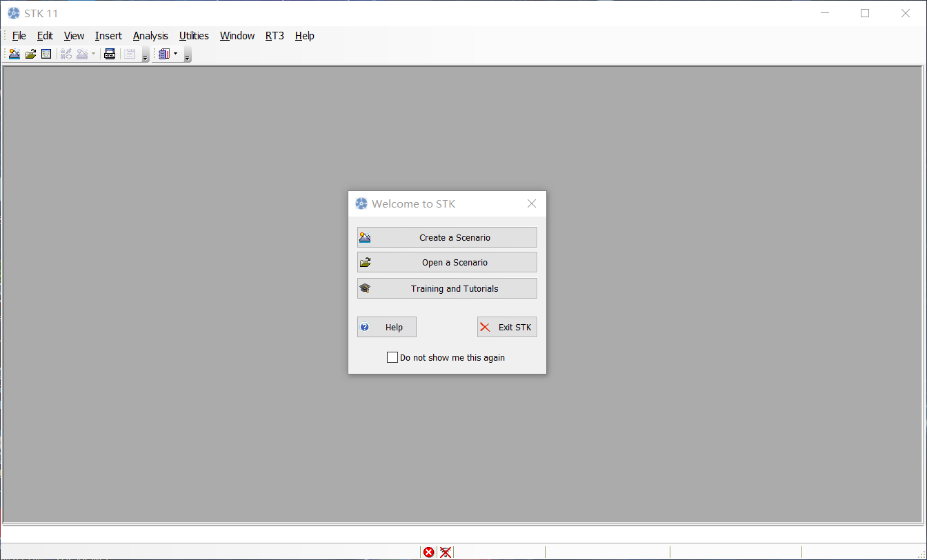Open the Help menu in menu bar
Image resolution: width=927 pixels, height=560 pixels.
305,36
